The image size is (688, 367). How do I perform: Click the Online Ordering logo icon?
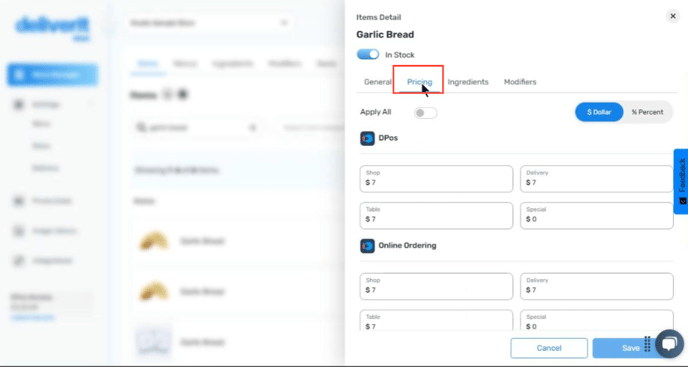(x=367, y=246)
